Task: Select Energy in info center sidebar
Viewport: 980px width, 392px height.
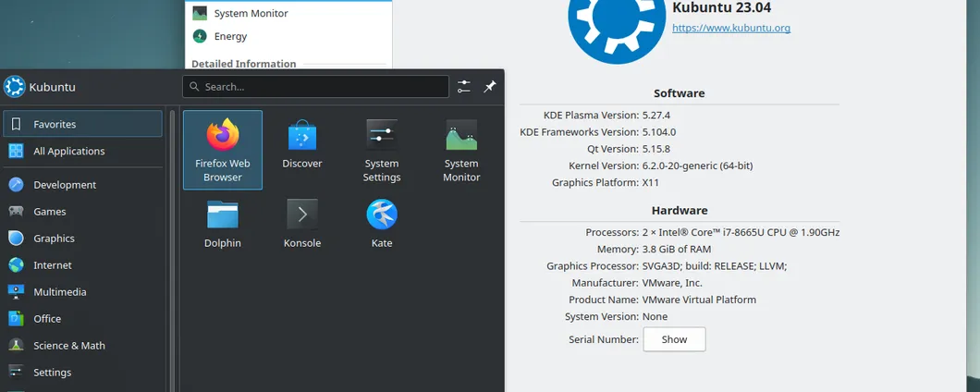Action: (x=288, y=36)
